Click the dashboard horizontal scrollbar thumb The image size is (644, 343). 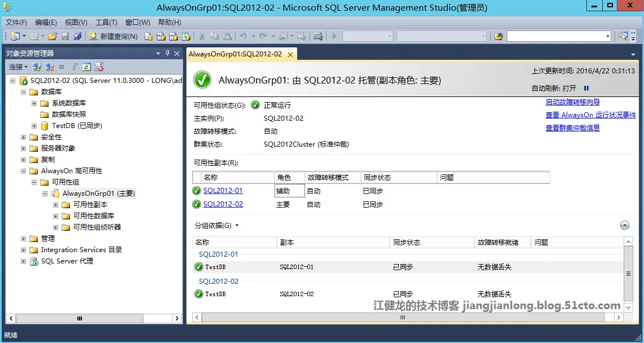click(403, 317)
